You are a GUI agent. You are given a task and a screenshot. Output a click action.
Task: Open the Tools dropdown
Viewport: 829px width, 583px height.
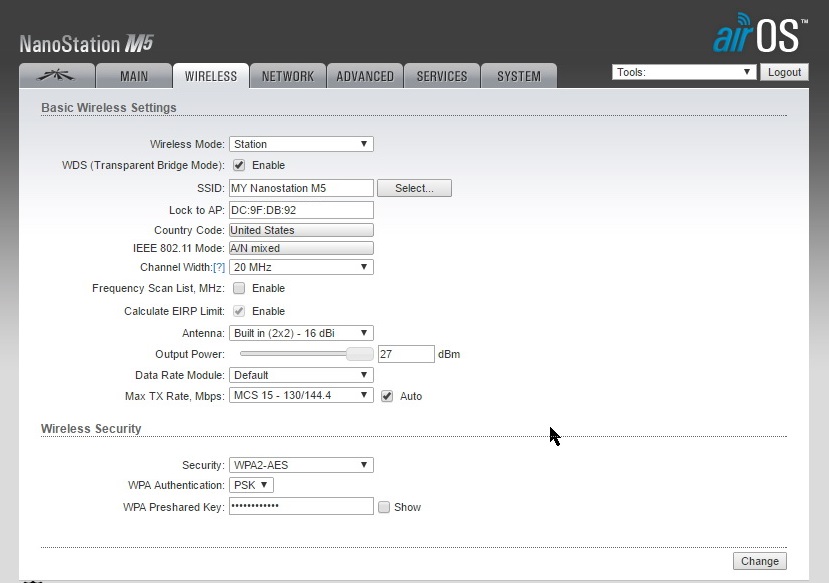[x=684, y=72]
